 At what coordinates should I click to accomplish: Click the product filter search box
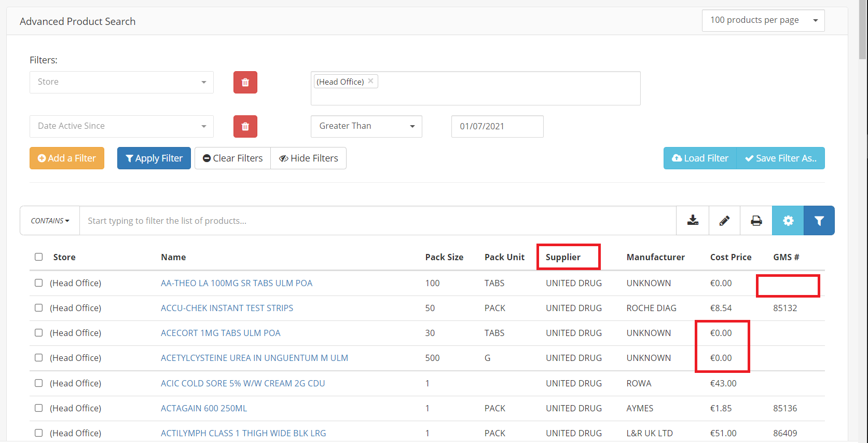(x=378, y=221)
